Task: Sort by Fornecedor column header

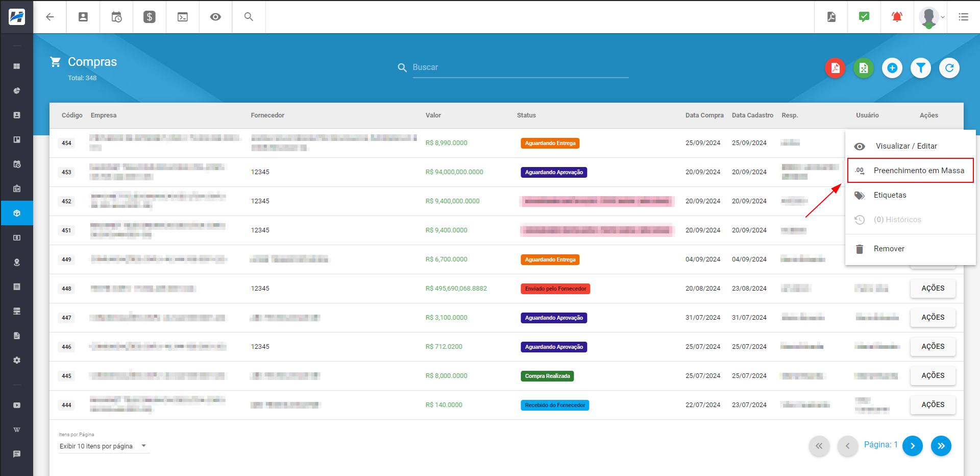Action: click(x=267, y=115)
